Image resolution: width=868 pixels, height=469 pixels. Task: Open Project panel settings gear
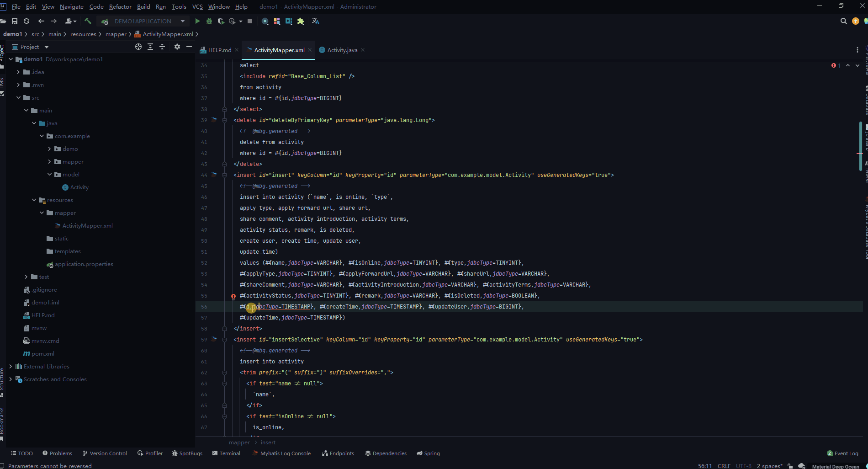177,47
